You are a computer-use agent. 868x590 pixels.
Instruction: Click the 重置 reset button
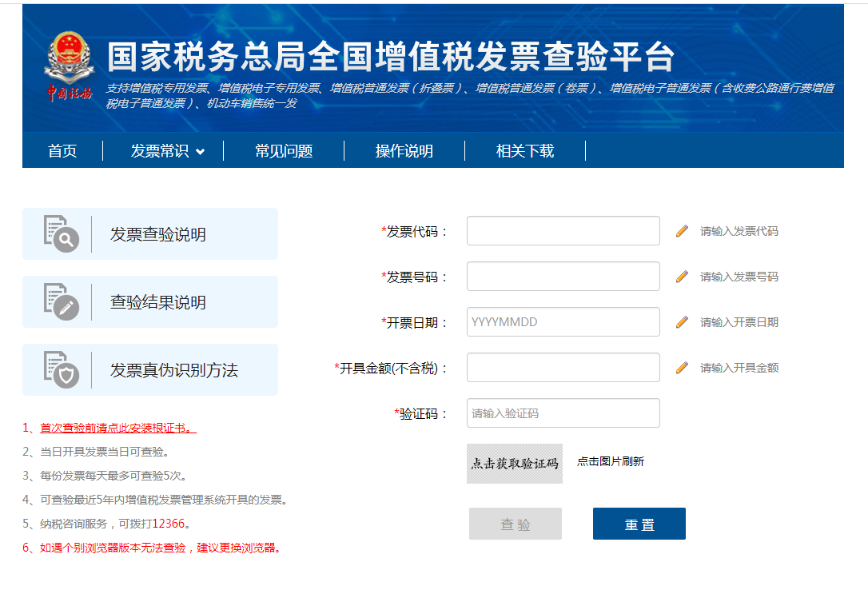[639, 524]
